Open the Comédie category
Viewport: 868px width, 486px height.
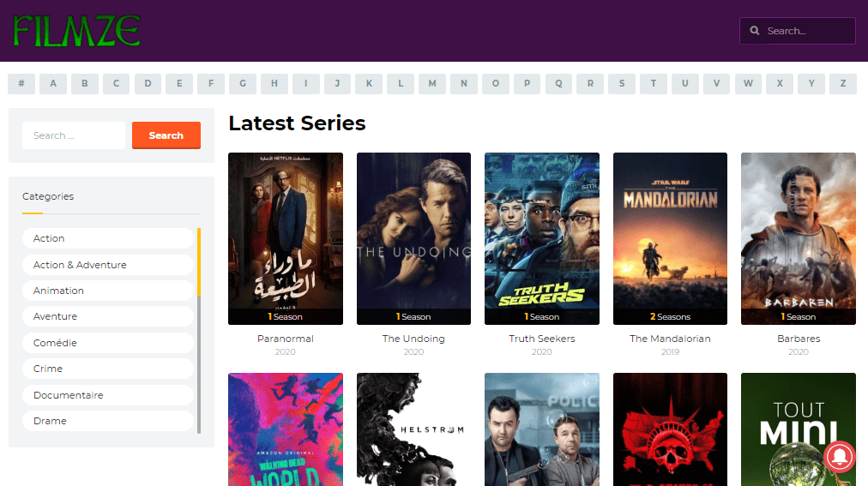click(108, 343)
